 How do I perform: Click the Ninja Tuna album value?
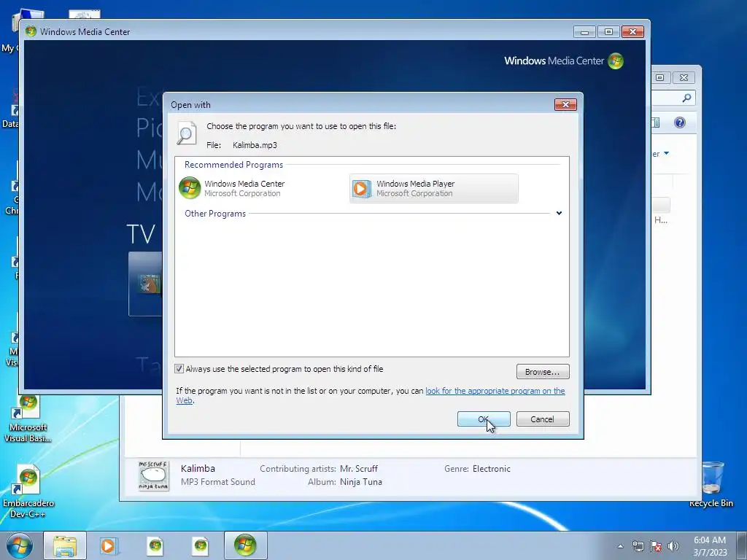tap(361, 482)
